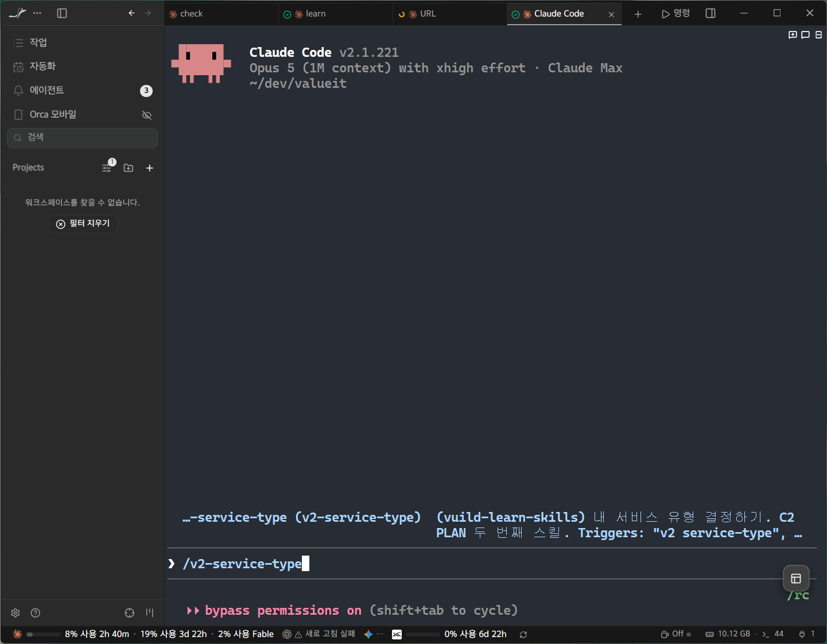Image resolution: width=827 pixels, height=644 pixels.
Task: Click the split rows icon above the terminal
Action: (818, 35)
